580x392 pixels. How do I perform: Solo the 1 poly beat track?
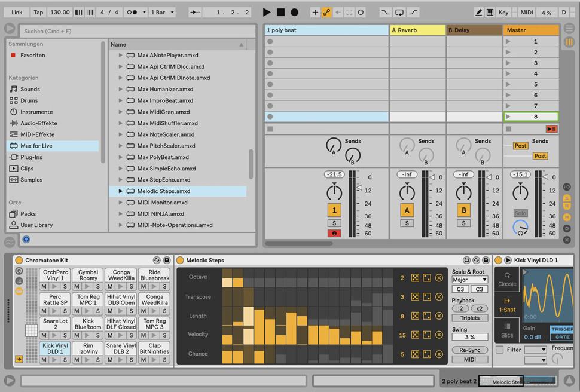pos(334,223)
